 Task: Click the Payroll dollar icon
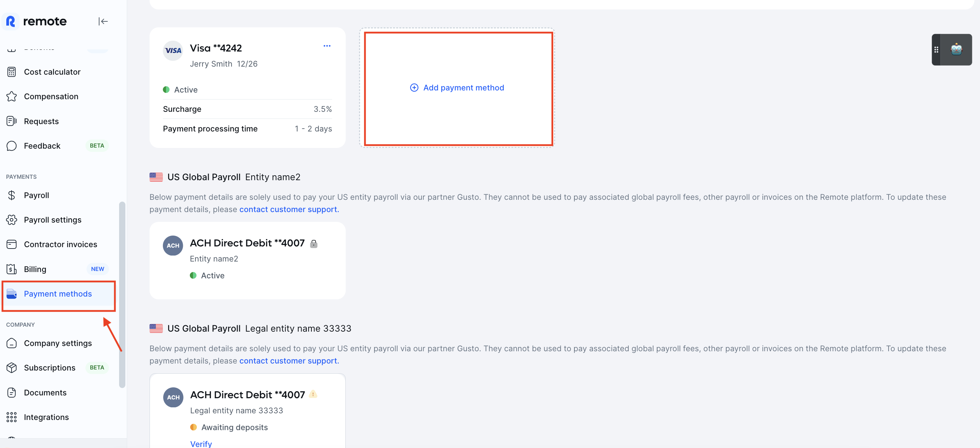(12, 195)
